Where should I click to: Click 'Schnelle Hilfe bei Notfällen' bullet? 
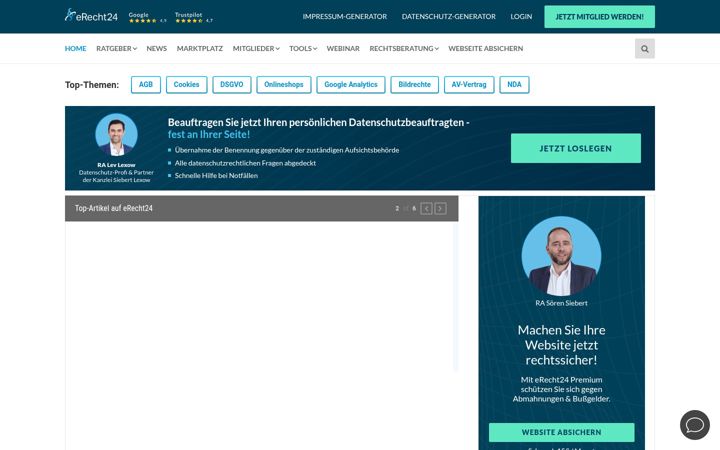tap(216, 175)
